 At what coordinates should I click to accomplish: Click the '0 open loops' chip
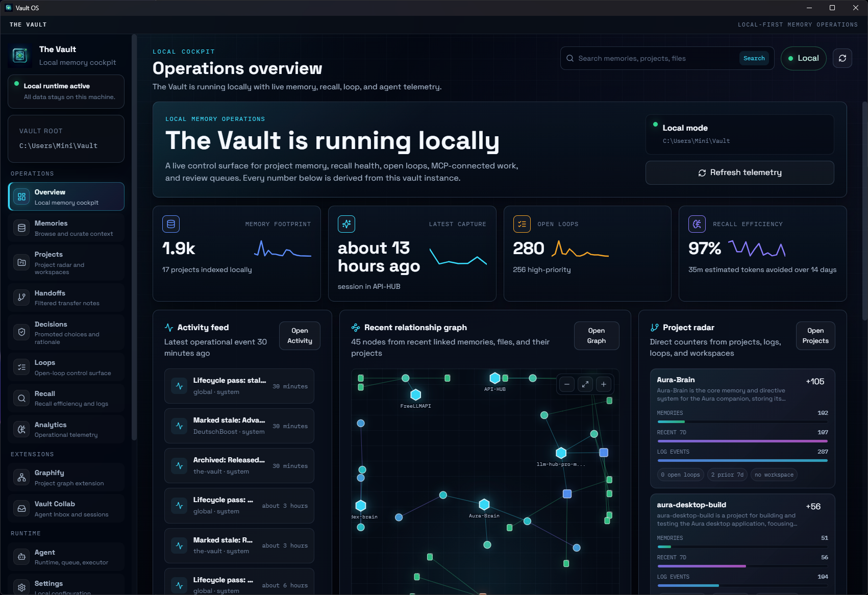[x=680, y=475]
